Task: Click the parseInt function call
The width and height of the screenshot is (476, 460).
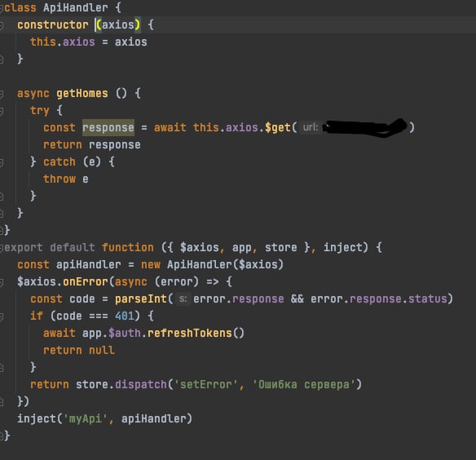Action: tap(140, 299)
